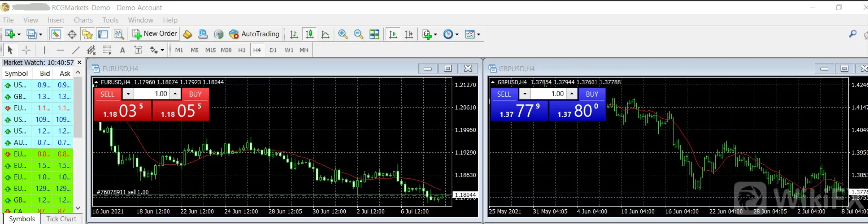Set the timeframe to D1
The width and height of the screenshot is (868, 224).
coord(273,50)
